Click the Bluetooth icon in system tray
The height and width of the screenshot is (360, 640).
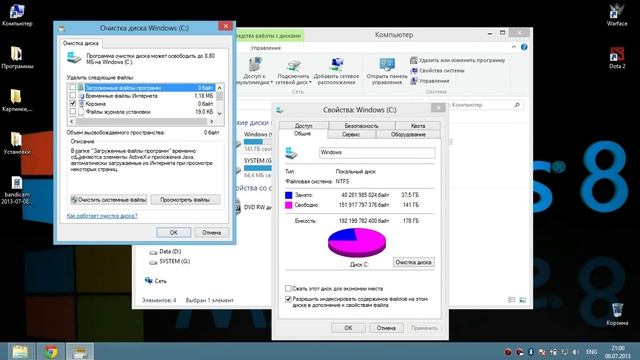coord(531,352)
